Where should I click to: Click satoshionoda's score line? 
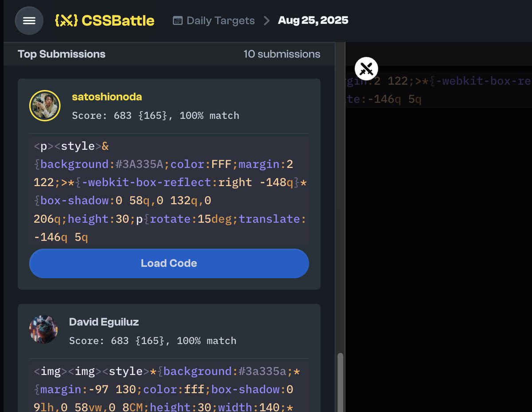(x=156, y=116)
